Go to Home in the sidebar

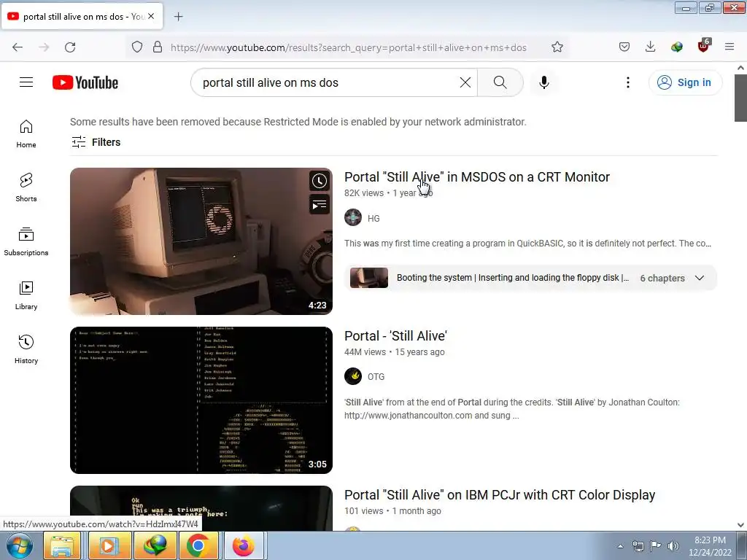click(26, 134)
